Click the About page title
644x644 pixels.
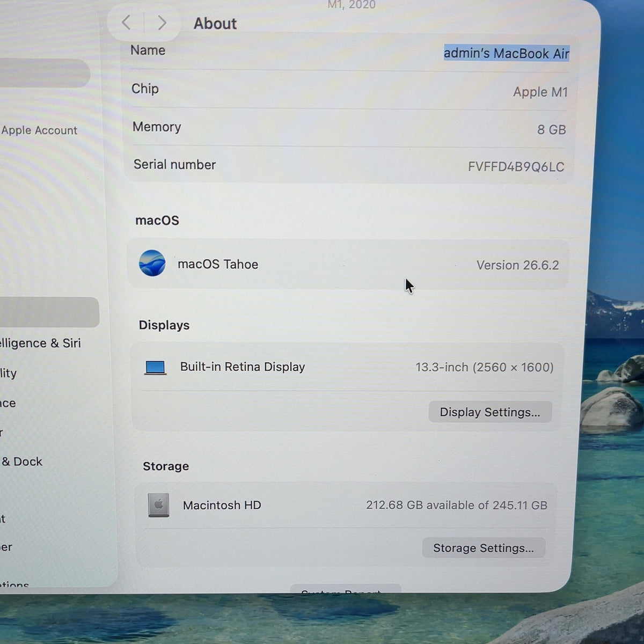(215, 24)
